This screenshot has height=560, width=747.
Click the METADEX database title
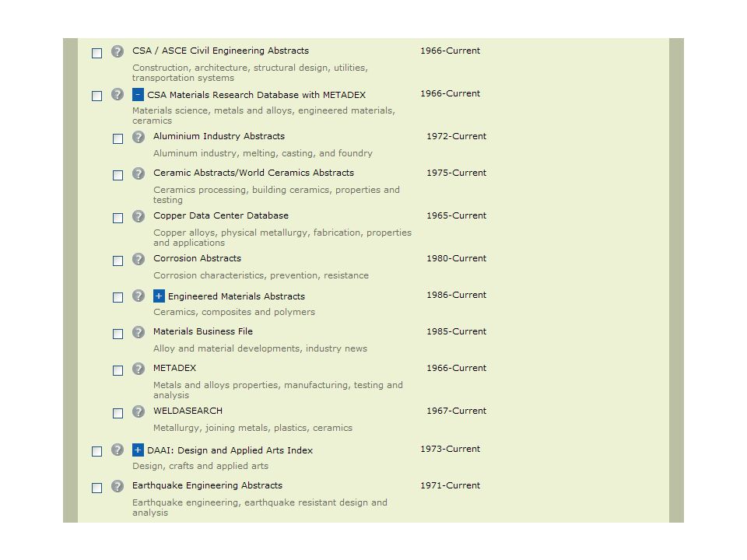174,368
